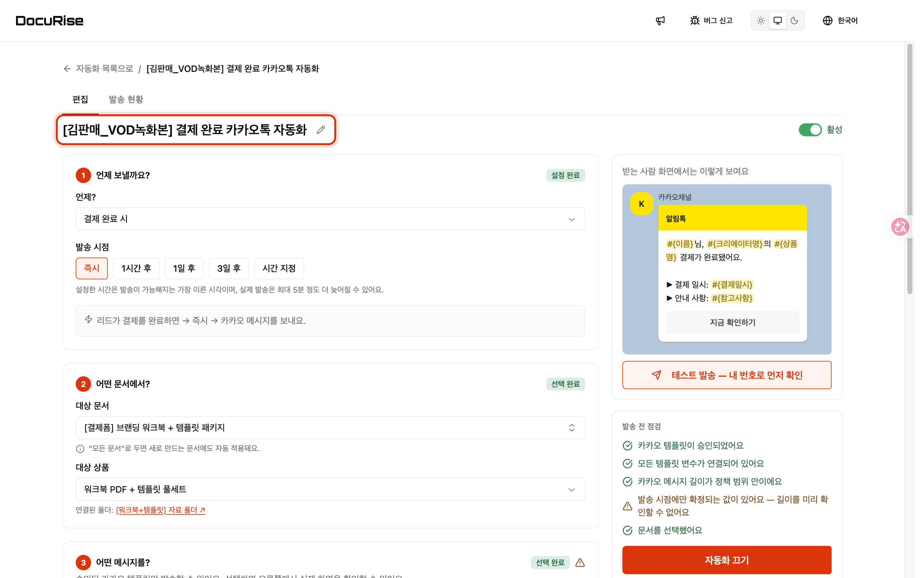924x578 pixels.
Task: Select system theme monitor icon
Action: coord(777,21)
